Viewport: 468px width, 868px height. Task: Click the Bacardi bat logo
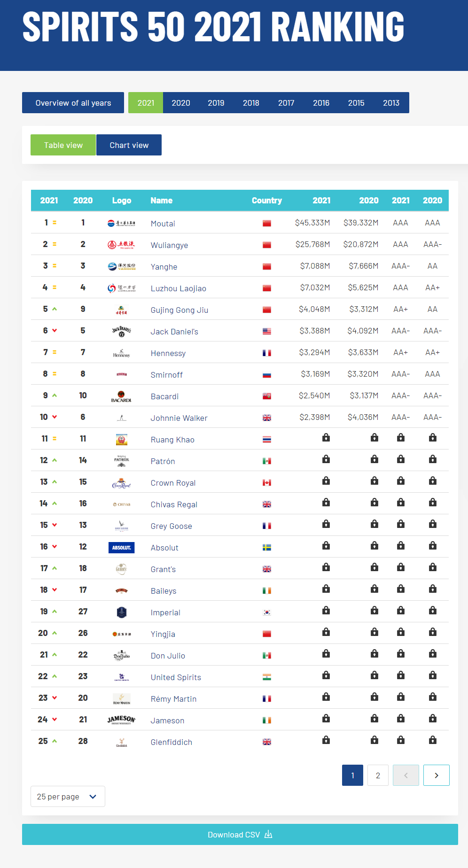121,396
